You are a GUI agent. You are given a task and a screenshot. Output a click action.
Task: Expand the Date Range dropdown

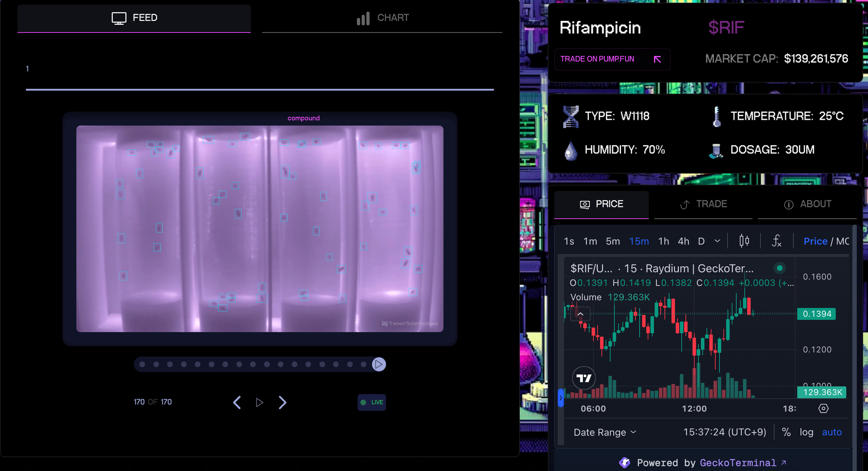(604, 432)
